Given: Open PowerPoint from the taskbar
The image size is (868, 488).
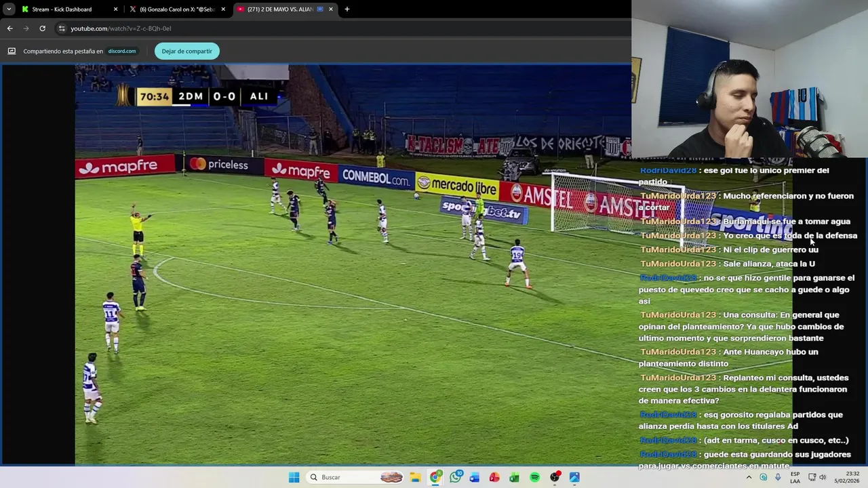Looking at the screenshot, I should coord(495,477).
